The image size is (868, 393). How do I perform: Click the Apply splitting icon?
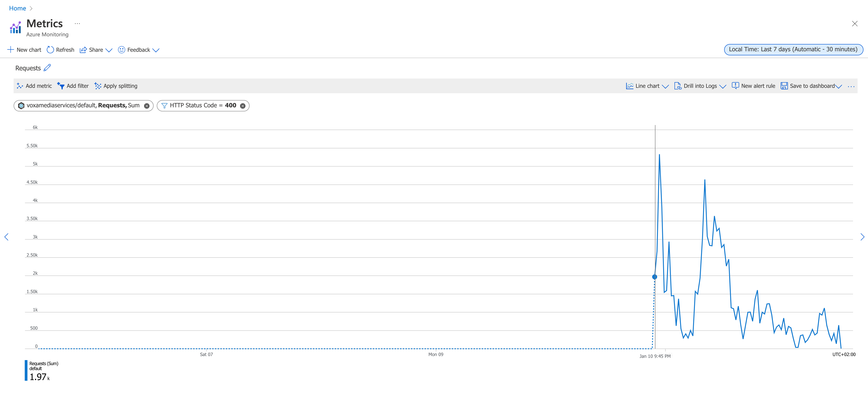[x=98, y=86]
